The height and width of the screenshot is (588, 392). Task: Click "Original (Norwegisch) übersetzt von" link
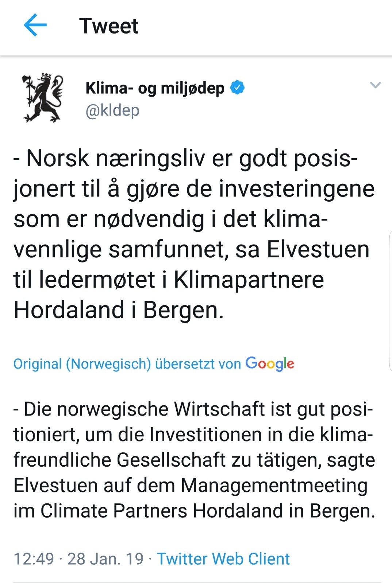pyautogui.click(x=127, y=364)
